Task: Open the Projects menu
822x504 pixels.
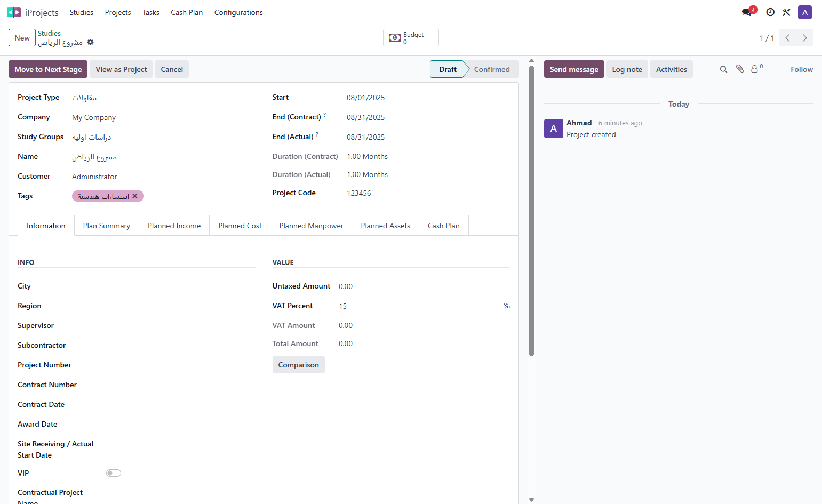Action: click(x=118, y=12)
